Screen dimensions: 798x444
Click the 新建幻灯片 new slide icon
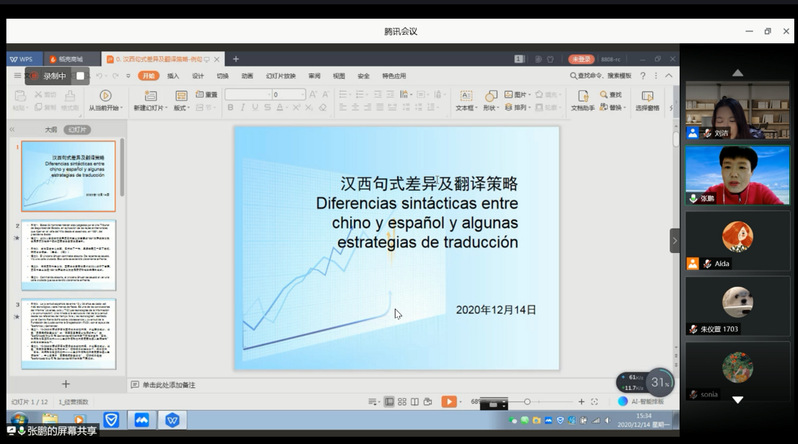[x=151, y=95]
